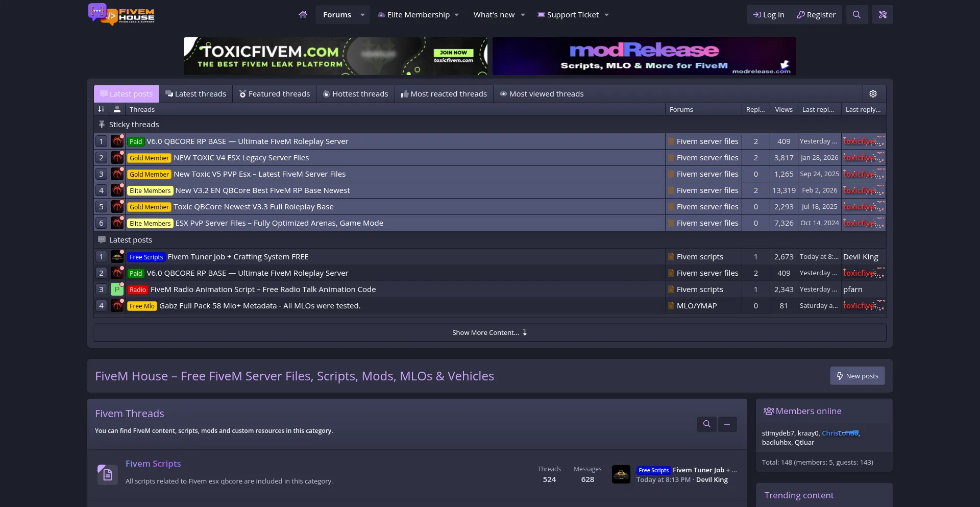Open Elite Membership nav item
The height and width of the screenshot is (507, 980).
[x=413, y=15]
